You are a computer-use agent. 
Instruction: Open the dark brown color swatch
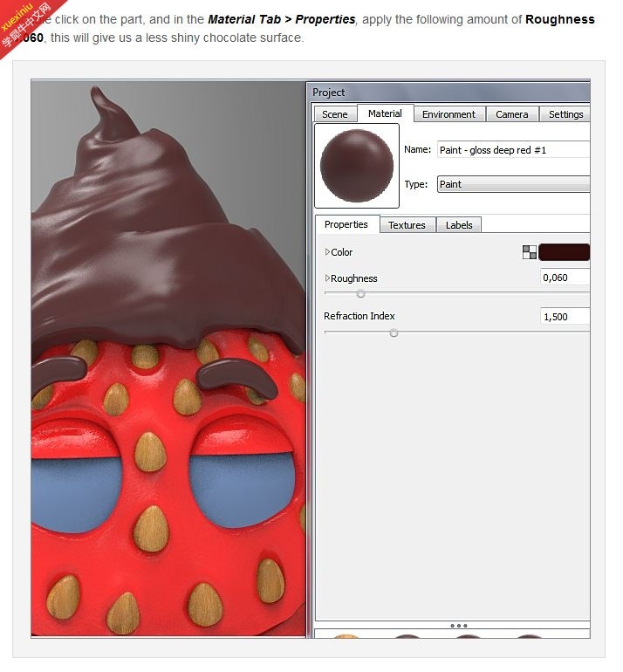pos(564,252)
